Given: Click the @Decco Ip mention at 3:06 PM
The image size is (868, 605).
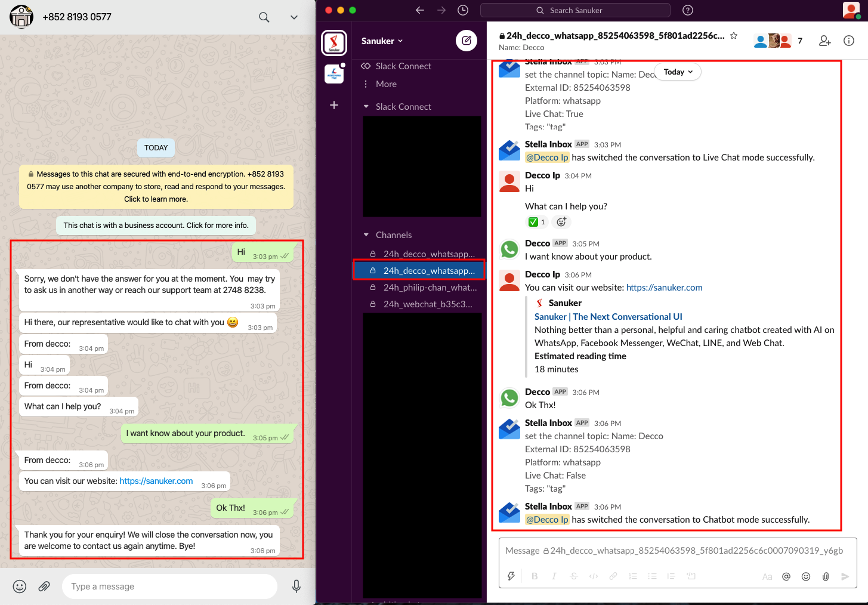Looking at the screenshot, I should tap(548, 520).
